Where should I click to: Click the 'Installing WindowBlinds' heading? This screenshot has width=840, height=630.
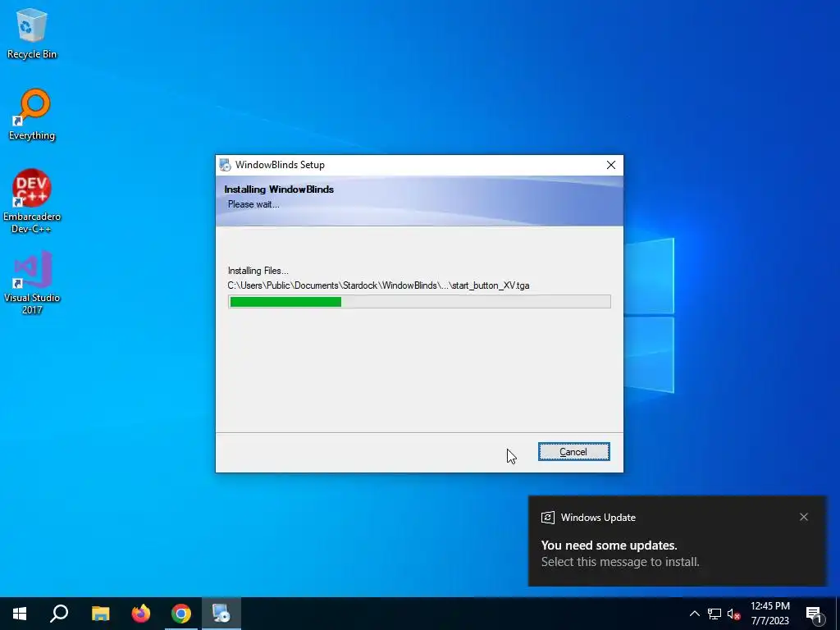279,189
